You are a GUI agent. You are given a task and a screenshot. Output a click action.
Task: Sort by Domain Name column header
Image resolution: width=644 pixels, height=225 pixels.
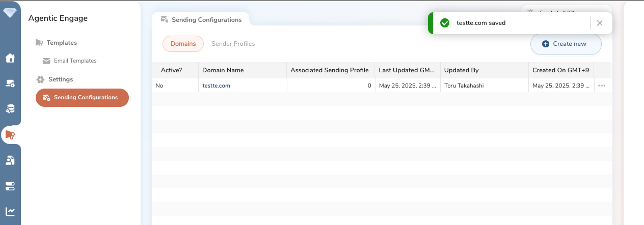click(223, 70)
